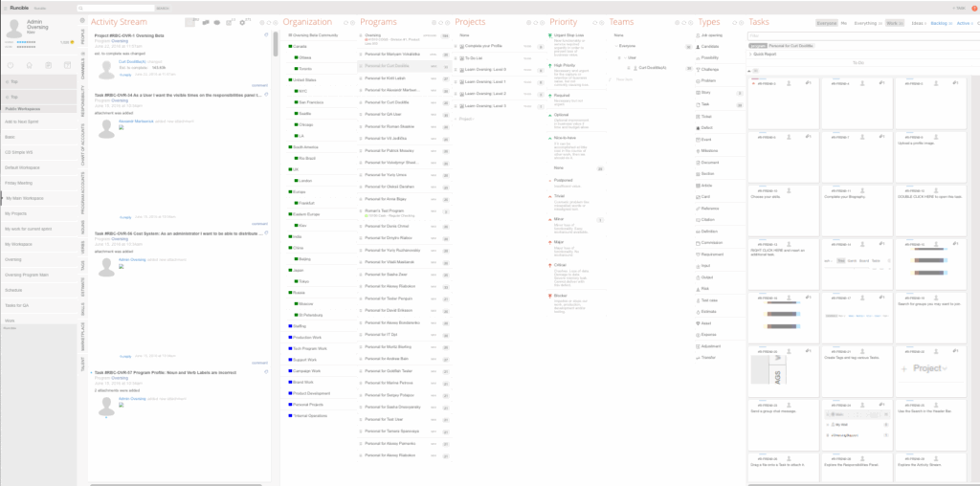Toggle the Ideas filter in Tasks
This screenshot has height=486, width=980.
(x=918, y=23)
